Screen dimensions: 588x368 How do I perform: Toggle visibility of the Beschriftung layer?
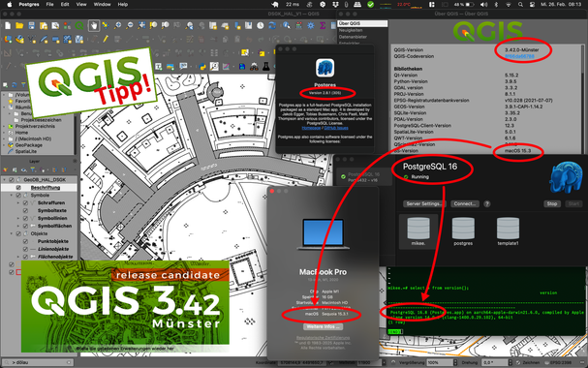click(x=18, y=187)
